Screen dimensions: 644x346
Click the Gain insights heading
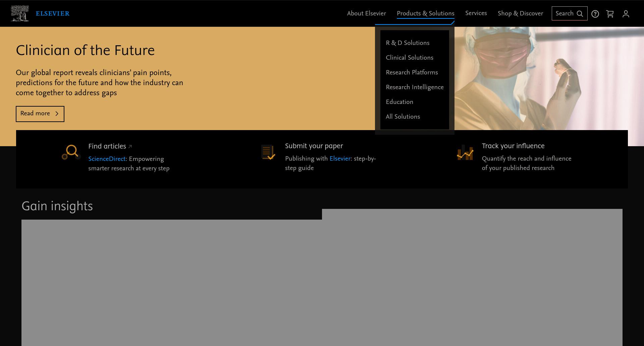pos(57,206)
